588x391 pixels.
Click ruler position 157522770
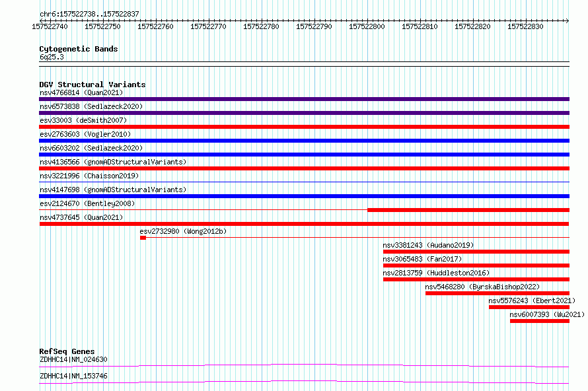point(209,26)
